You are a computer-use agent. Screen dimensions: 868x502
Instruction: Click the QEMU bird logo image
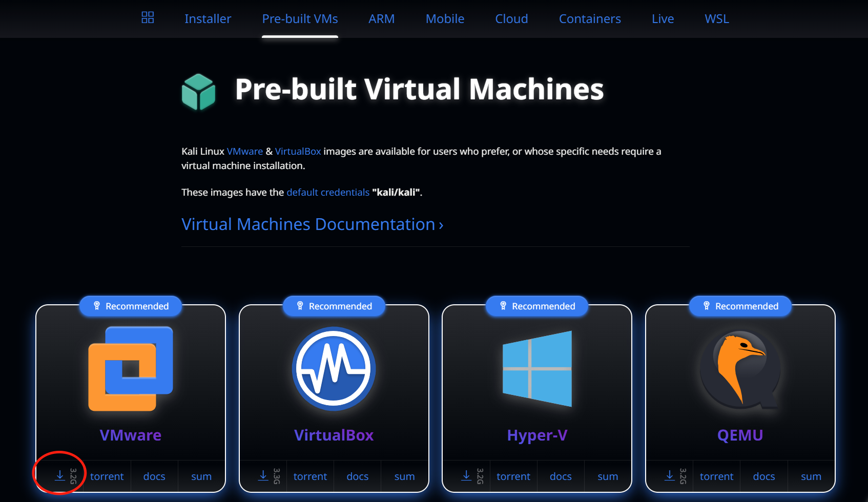(x=740, y=370)
